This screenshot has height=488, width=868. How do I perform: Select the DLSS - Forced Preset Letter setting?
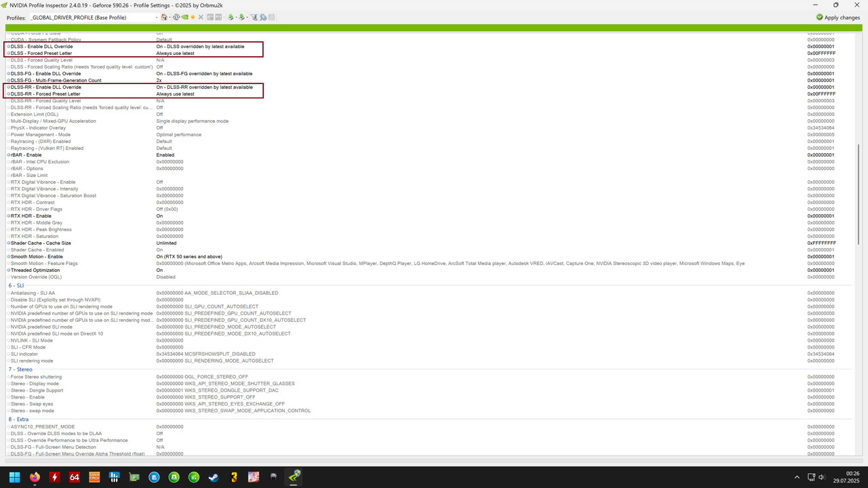tap(41, 54)
